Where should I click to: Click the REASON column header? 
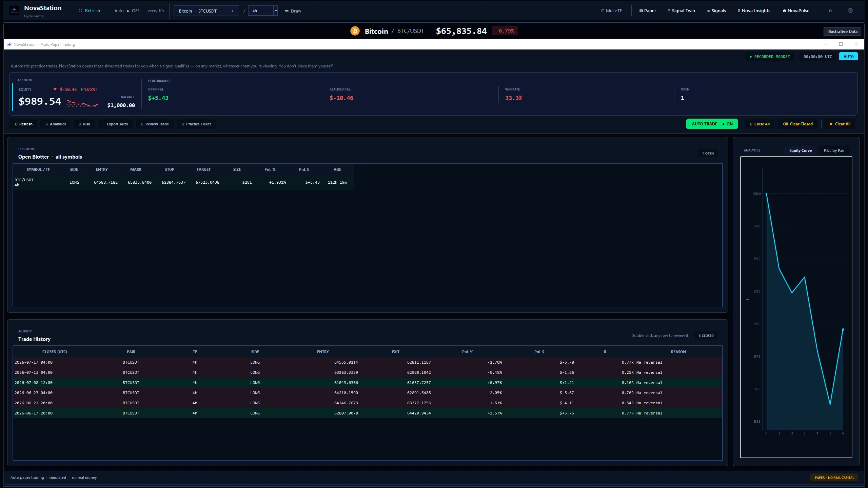(x=678, y=352)
